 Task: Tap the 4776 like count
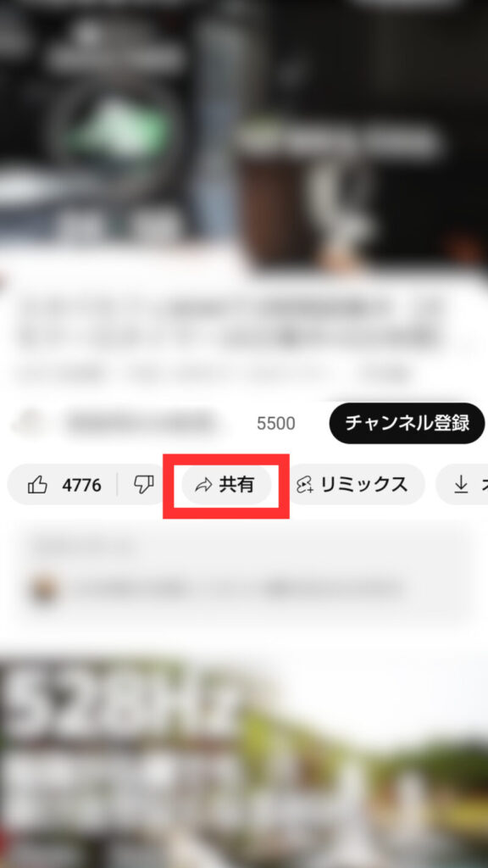82,486
